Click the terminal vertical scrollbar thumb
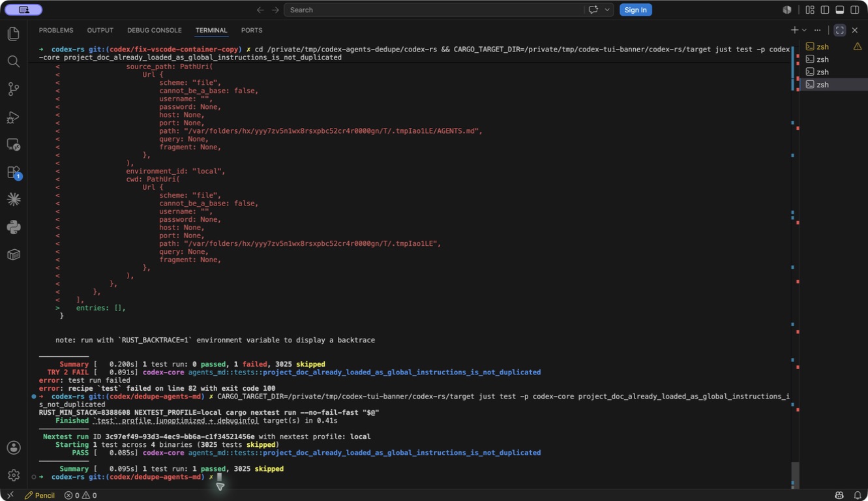 (795, 474)
